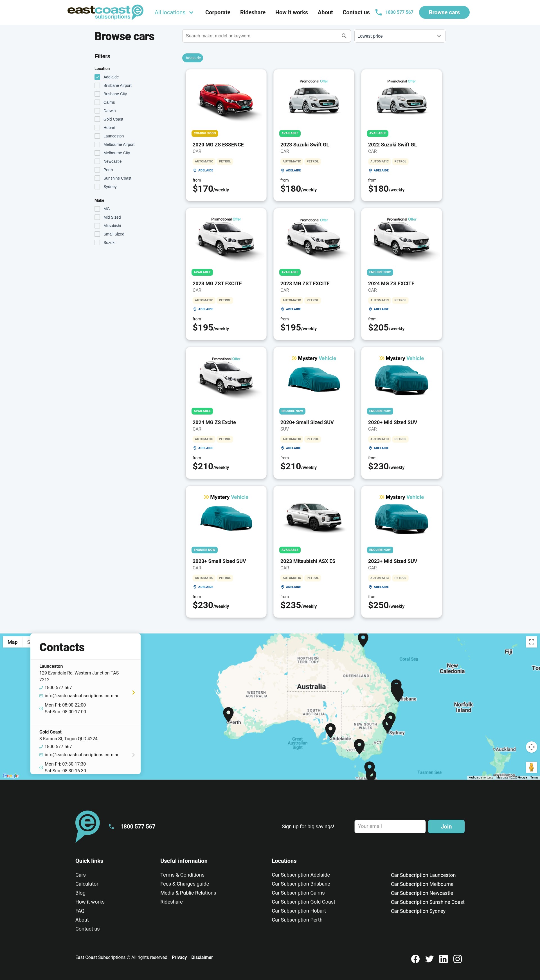The width and height of the screenshot is (540, 980).
Task: Click Gold Coast contact email envelope icon
Action: tap(41, 755)
